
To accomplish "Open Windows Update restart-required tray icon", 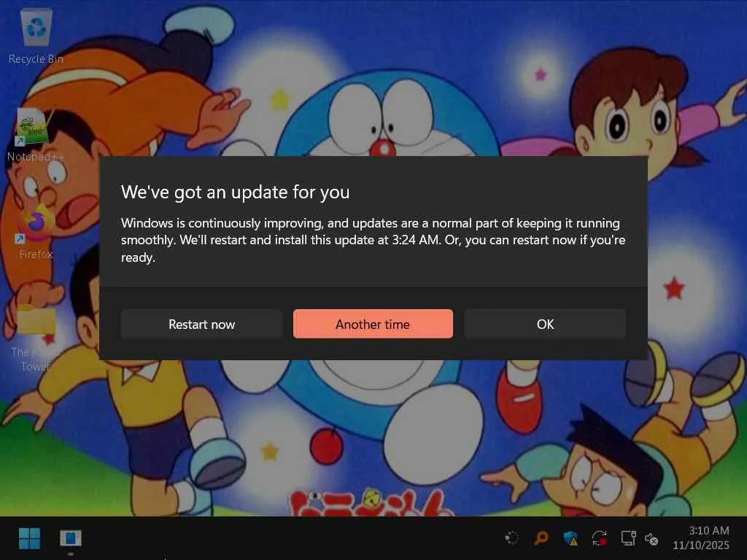I will [x=600, y=539].
